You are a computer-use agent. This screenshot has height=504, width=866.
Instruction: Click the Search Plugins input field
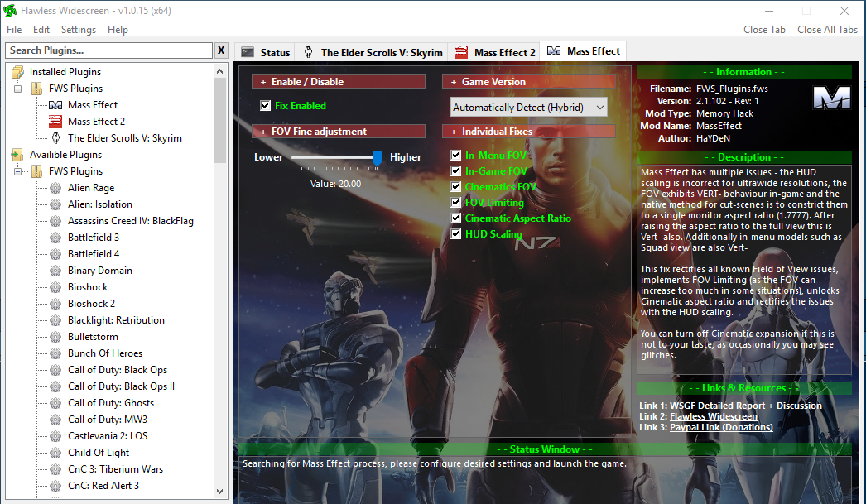pyautogui.click(x=109, y=50)
